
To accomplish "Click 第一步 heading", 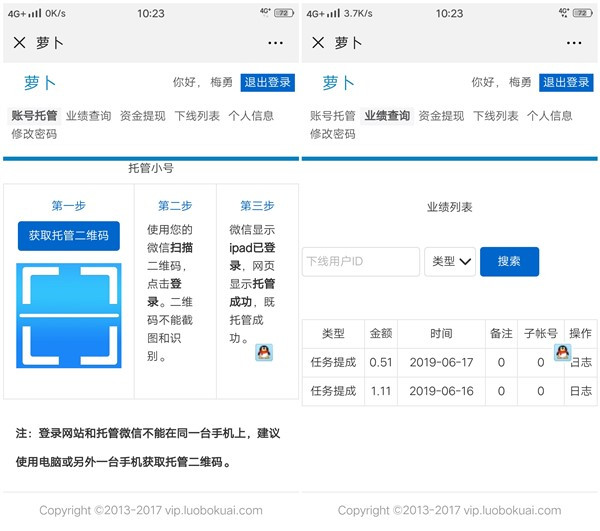I will pos(69,206).
